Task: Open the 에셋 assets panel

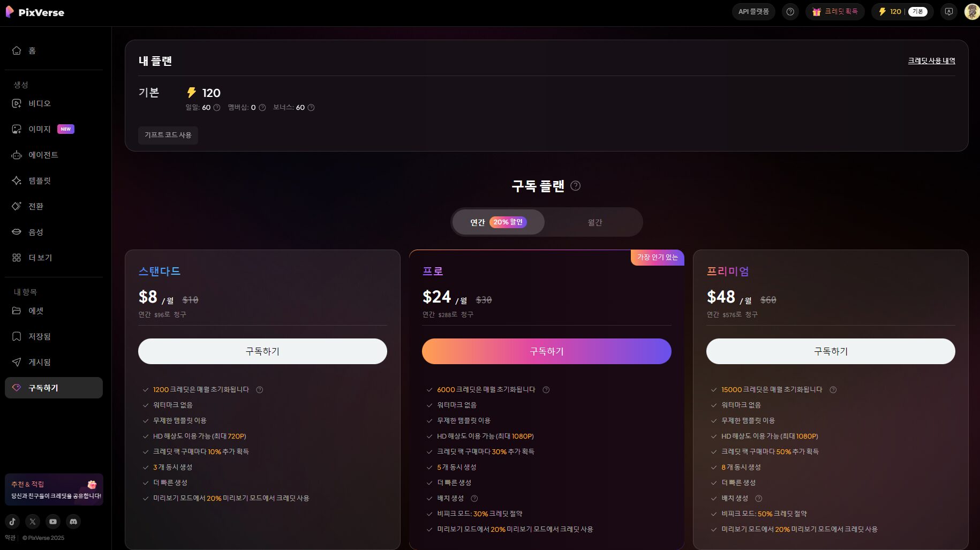Action: [36, 311]
